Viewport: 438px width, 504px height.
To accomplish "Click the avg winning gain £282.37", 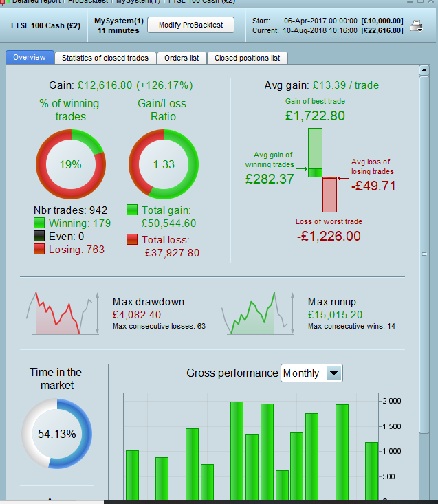I will point(270,179).
